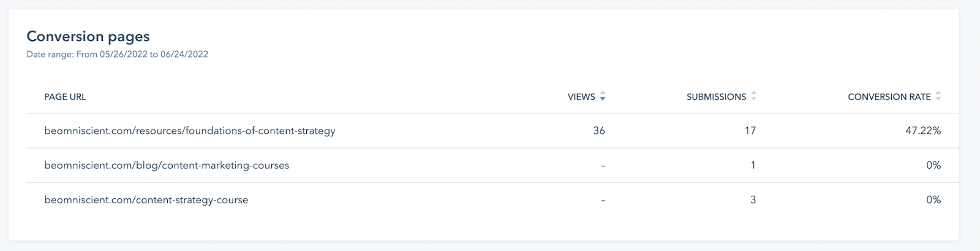Click the SUBMISSIONS column header
The height and width of the screenshot is (251, 980).
tap(716, 97)
